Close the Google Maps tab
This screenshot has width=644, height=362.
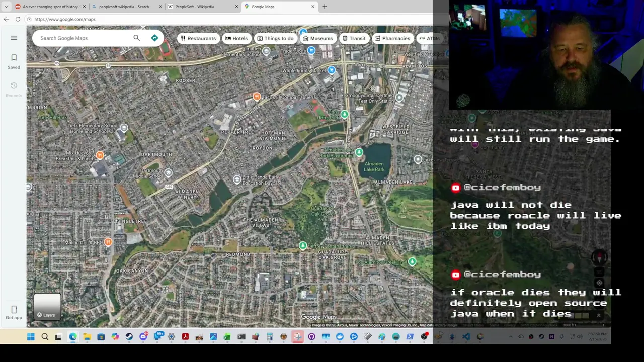[313, 7]
